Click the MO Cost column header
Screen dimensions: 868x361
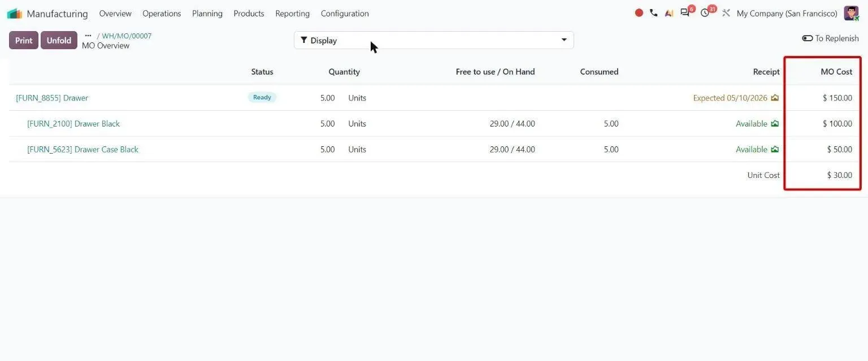(836, 72)
